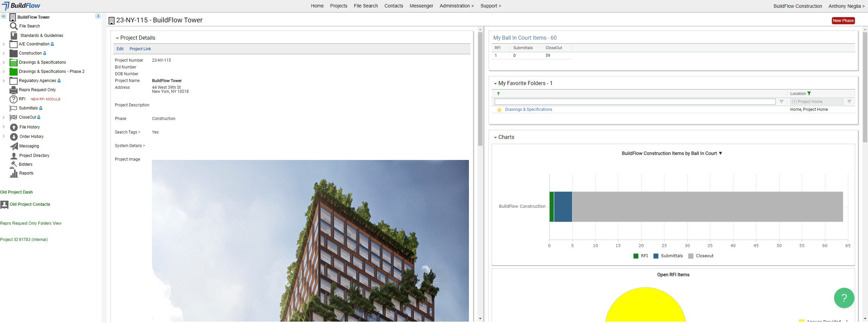Toggle the sidebar pin icon

98,16
